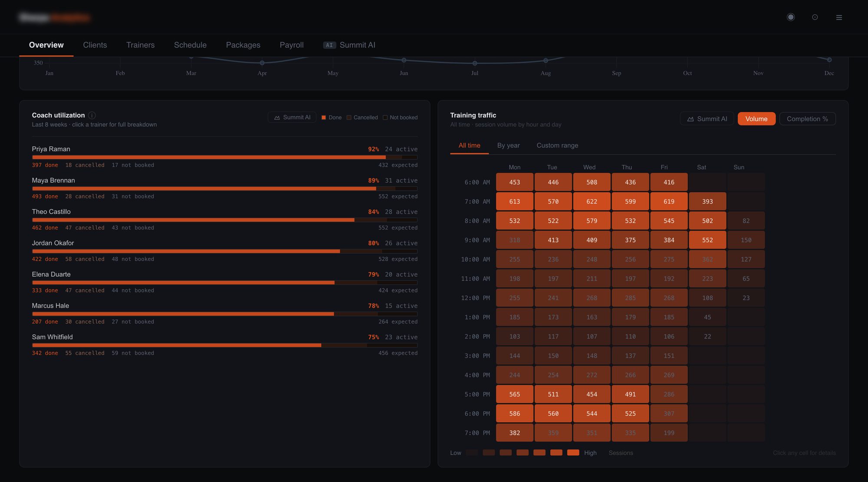Image resolution: width=868 pixels, height=482 pixels.
Task: Switch to the Clients tab
Action: pyautogui.click(x=95, y=45)
